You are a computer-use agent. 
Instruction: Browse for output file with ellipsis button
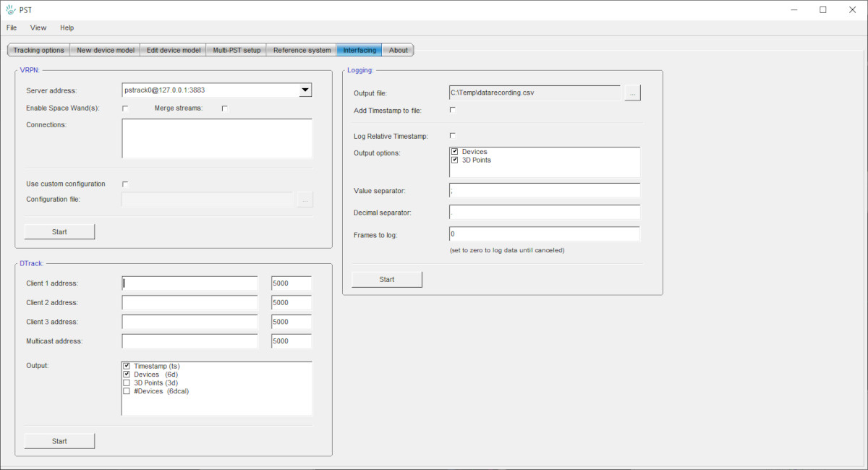click(x=633, y=93)
